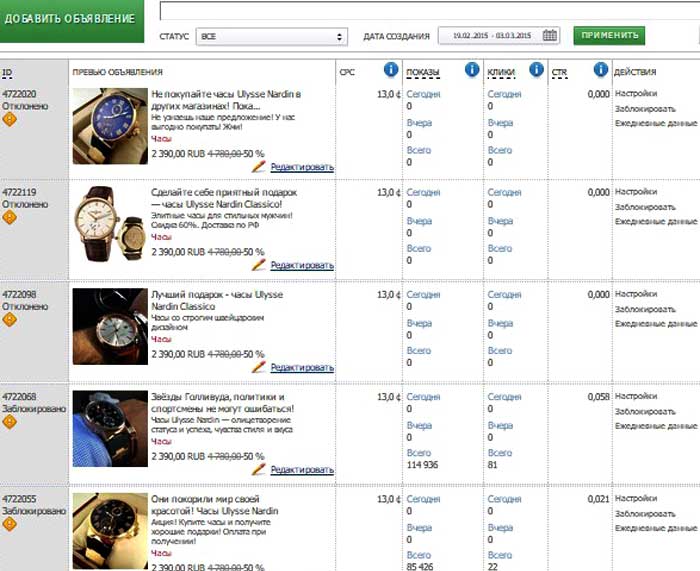Open Ежедневные данные for ad 4722119
Viewport: 700px width, 571px height.
click(x=656, y=221)
